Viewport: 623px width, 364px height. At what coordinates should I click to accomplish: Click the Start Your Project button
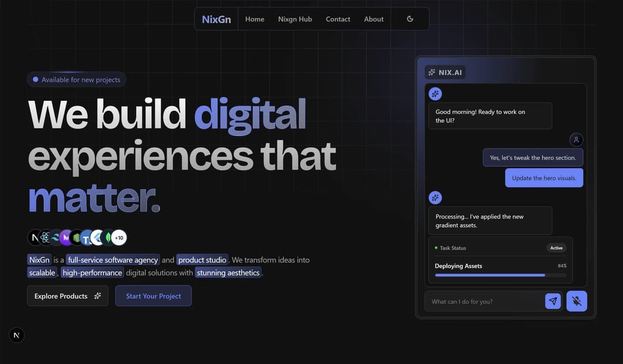[153, 295]
